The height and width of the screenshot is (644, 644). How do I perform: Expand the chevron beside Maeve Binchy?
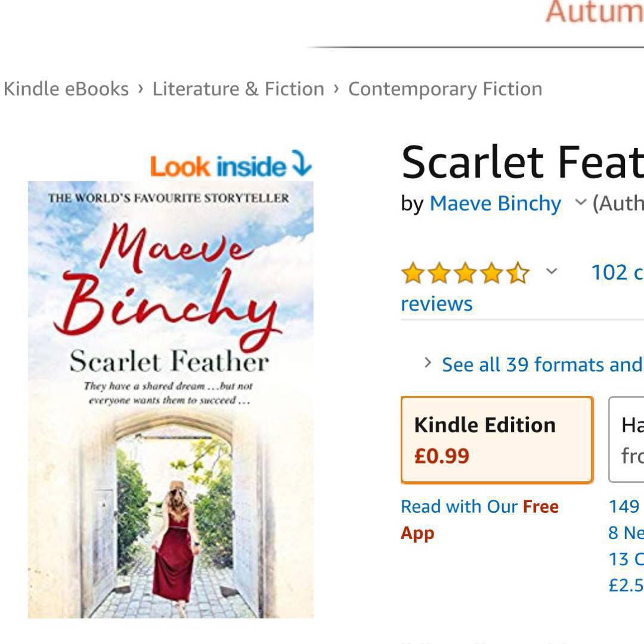click(x=580, y=203)
